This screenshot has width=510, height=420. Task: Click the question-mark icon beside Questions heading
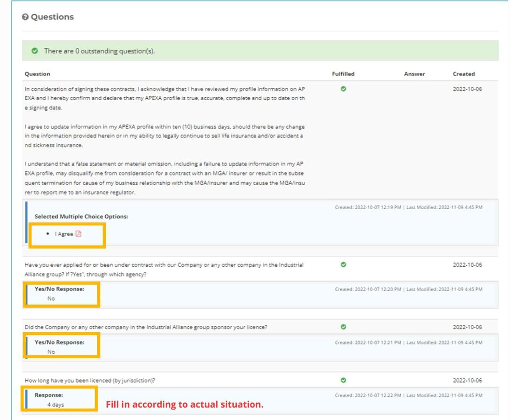pyautogui.click(x=25, y=17)
